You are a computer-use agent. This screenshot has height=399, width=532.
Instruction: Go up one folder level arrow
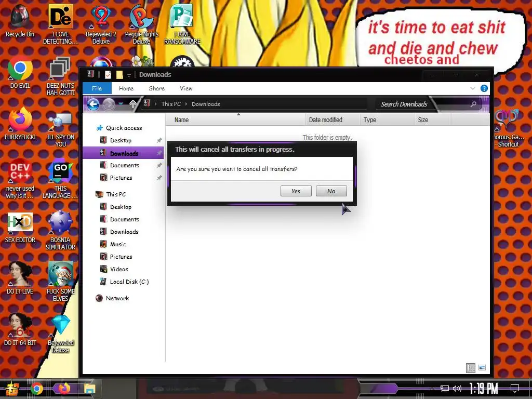132,104
